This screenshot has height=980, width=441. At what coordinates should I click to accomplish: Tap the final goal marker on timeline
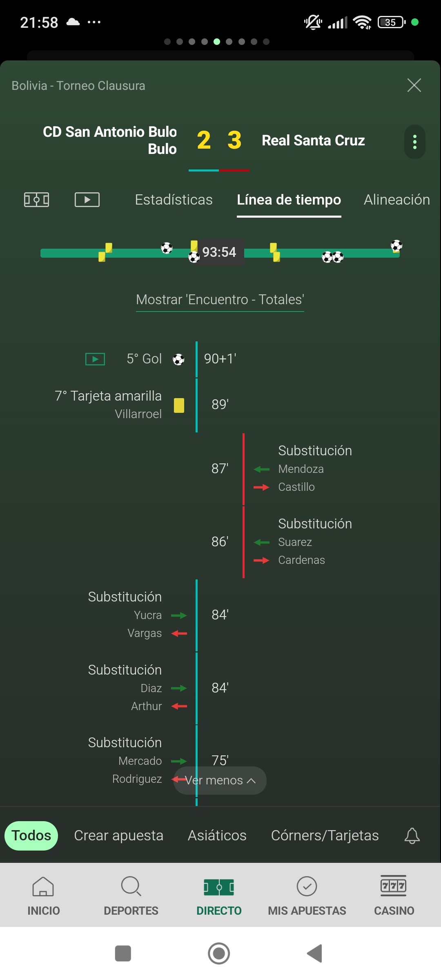point(396,246)
